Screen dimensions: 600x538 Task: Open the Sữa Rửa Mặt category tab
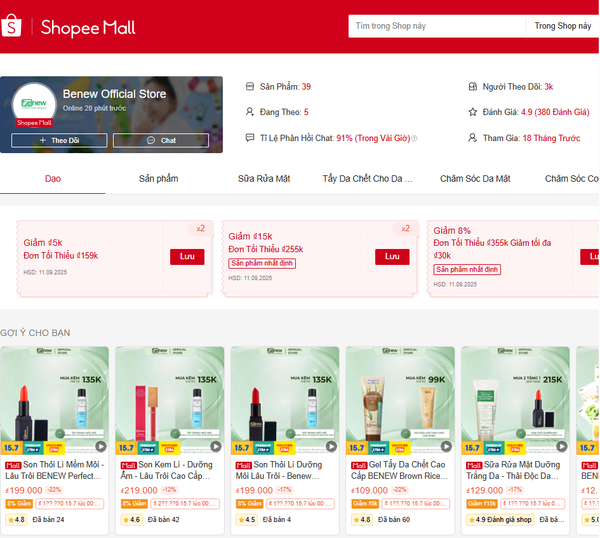(x=264, y=179)
